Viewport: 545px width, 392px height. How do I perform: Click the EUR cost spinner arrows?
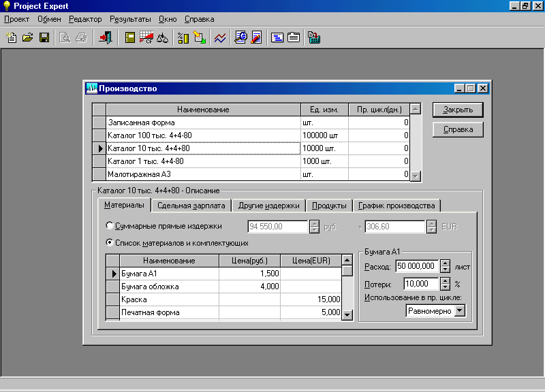pos(431,227)
